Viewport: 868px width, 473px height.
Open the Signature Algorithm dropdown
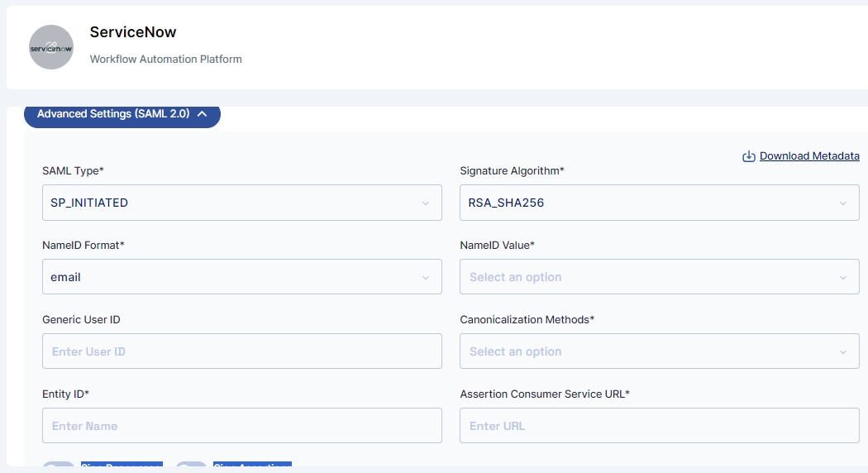point(660,203)
